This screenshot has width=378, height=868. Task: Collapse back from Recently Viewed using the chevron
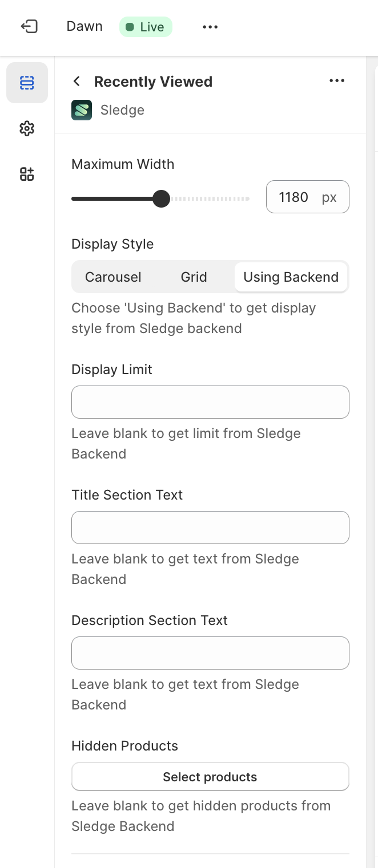[x=77, y=80]
